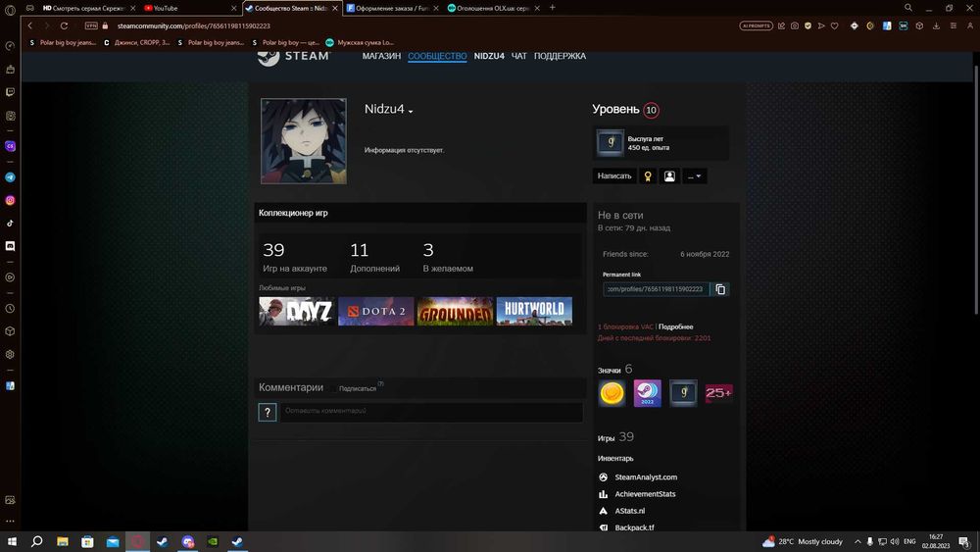980x552 pixels.
Task: Open Instagram in the sidebar
Action: point(10,201)
